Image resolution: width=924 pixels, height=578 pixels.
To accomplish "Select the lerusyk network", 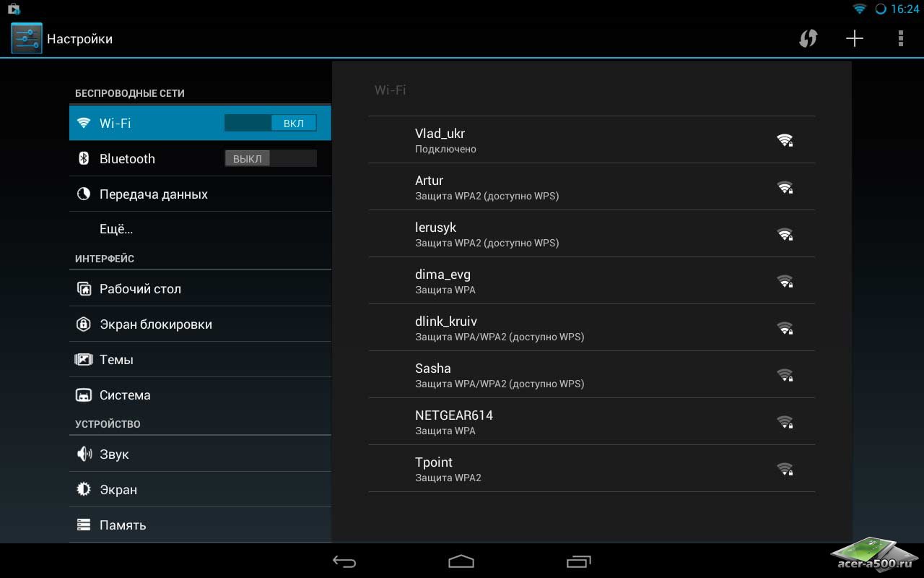I will coord(592,234).
